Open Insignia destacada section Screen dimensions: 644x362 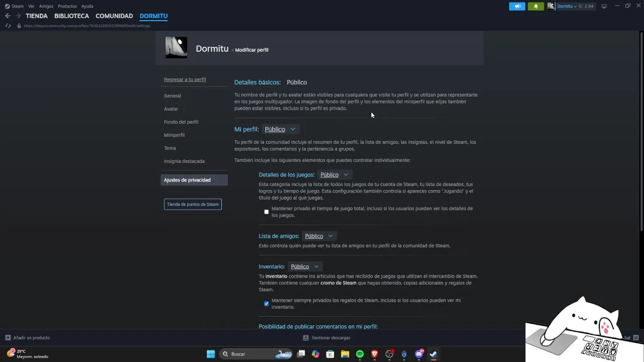click(x=184, y=161)
